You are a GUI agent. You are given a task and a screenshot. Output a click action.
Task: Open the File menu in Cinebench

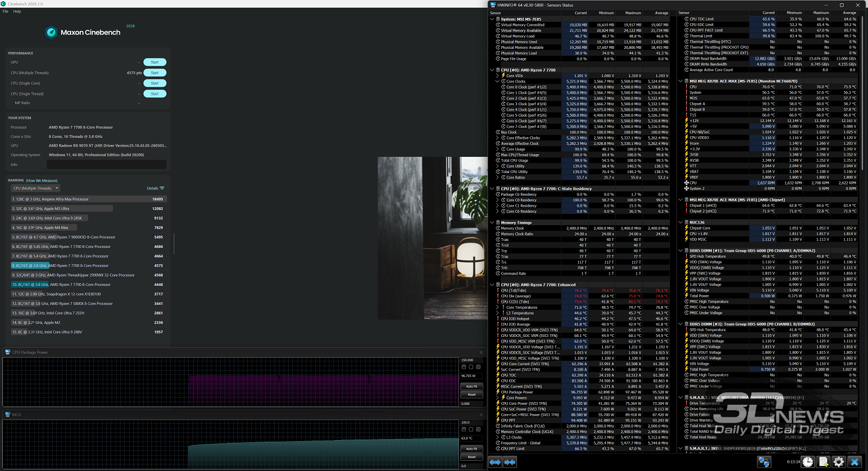tap(5, 11)
